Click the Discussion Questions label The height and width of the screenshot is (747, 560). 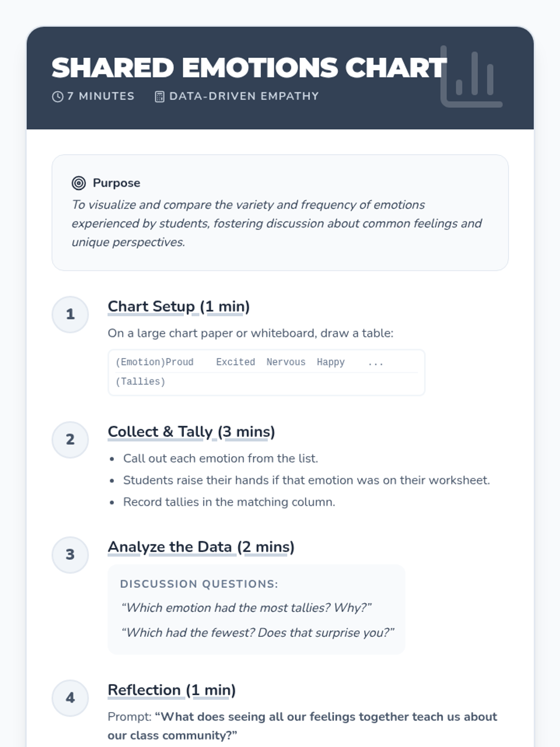click(199, 584)
